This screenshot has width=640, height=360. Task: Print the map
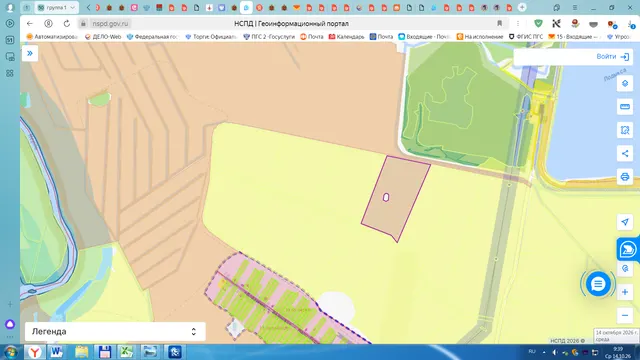coord(624,177)
